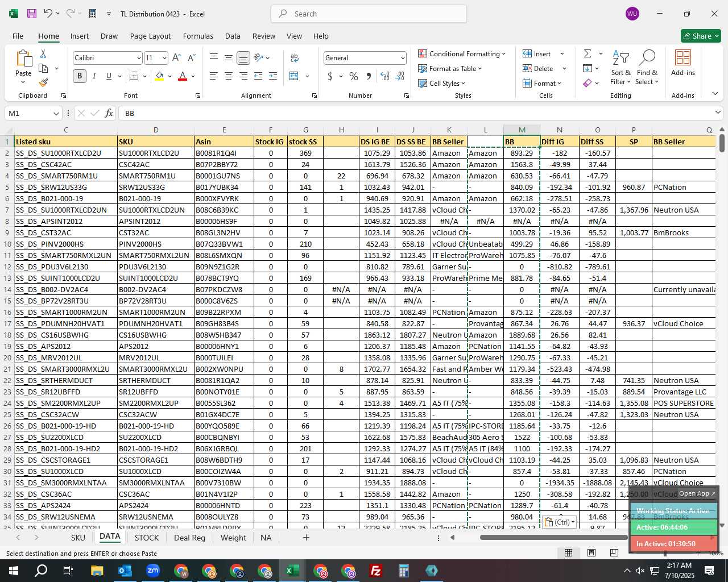Click the Decrease Indent icon
Screen dimensions: 728x582
tap(258, 76)
